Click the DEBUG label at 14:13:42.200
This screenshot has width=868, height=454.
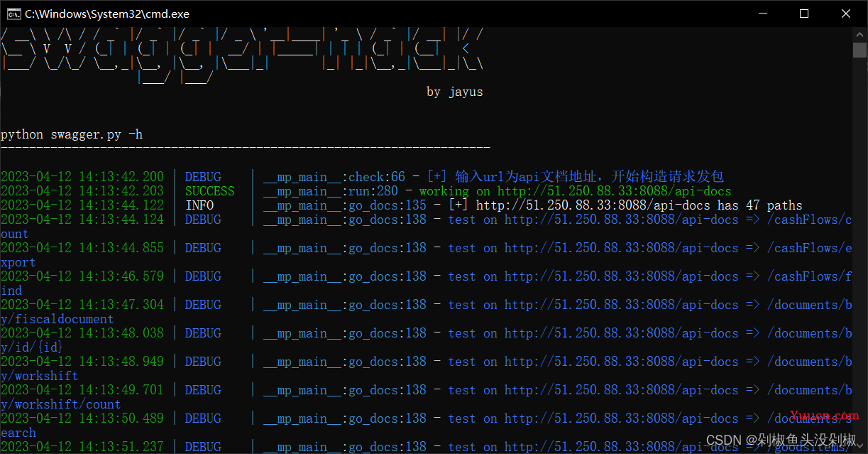point(203,177)
